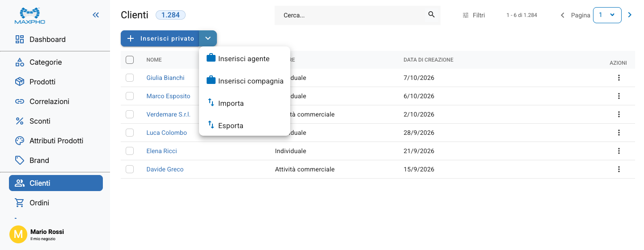Click the Sconti percent icon
The width and height of the screenshot is (644, 250).
pos(20,121)
